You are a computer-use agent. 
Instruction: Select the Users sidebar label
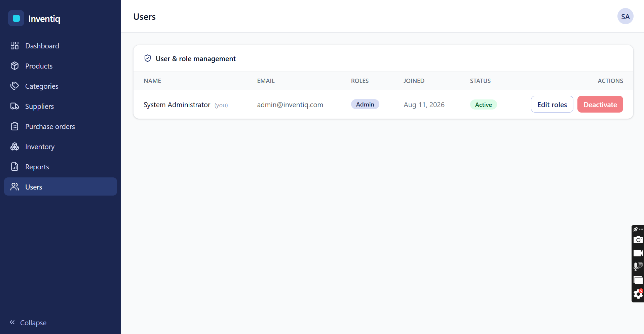(34, 187)
